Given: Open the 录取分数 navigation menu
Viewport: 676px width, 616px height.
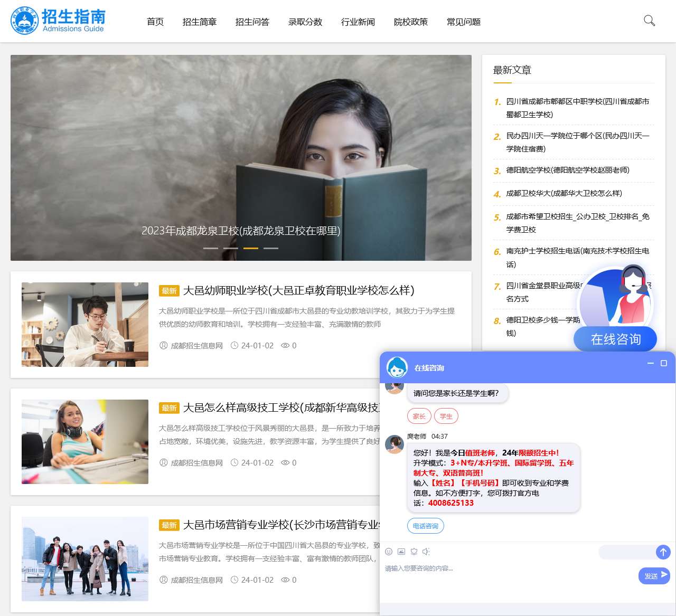Looking at the screenshot, I should [305, 22].
